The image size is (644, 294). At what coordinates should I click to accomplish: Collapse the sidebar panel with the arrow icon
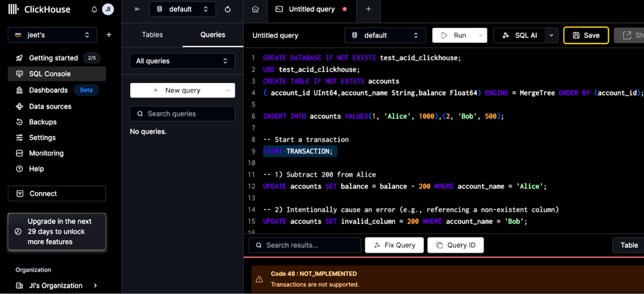(138, 9)
